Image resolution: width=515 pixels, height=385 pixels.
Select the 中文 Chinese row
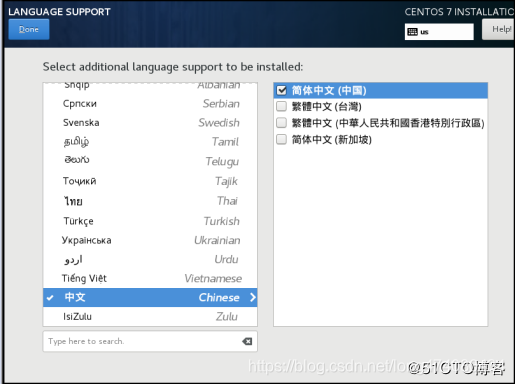click(x=150, y=297)
